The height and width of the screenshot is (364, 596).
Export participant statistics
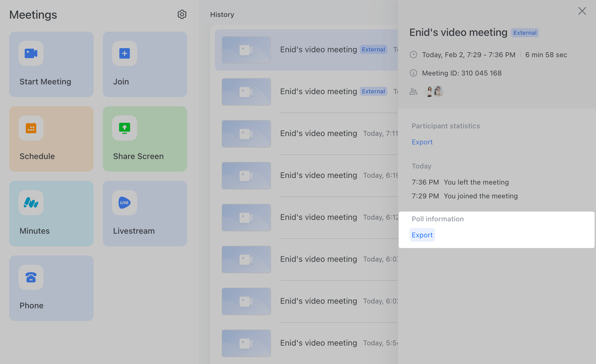(x=422, y=142)
